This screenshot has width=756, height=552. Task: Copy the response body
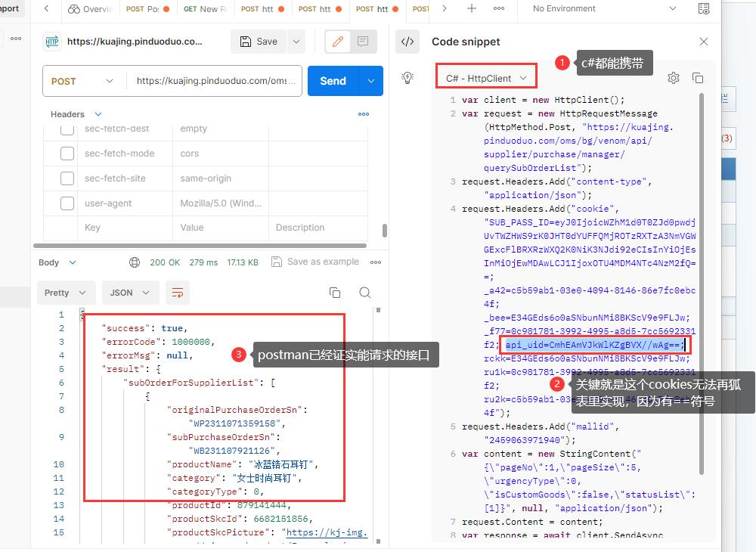335,293
